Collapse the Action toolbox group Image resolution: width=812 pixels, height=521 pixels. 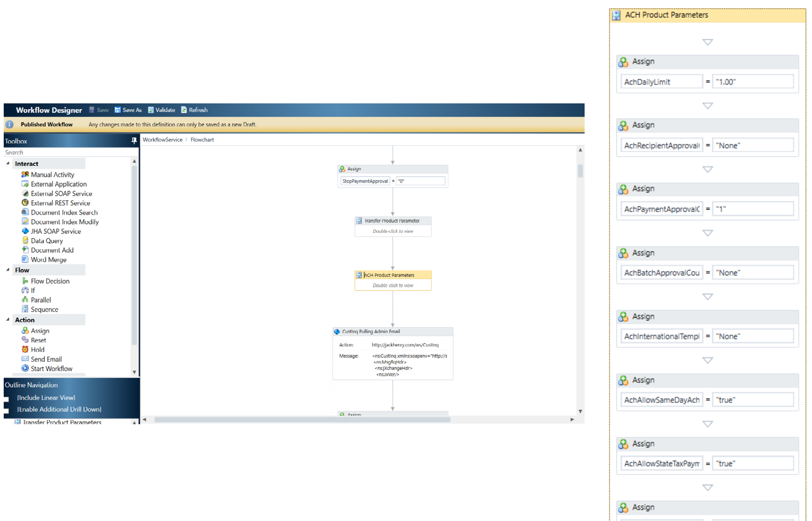pos(8,320)
